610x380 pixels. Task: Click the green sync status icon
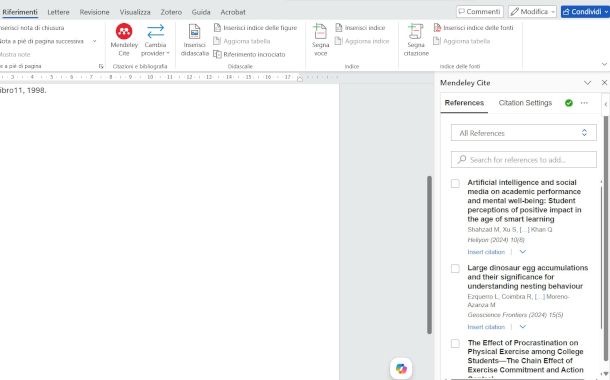click(x=569, y=103)
